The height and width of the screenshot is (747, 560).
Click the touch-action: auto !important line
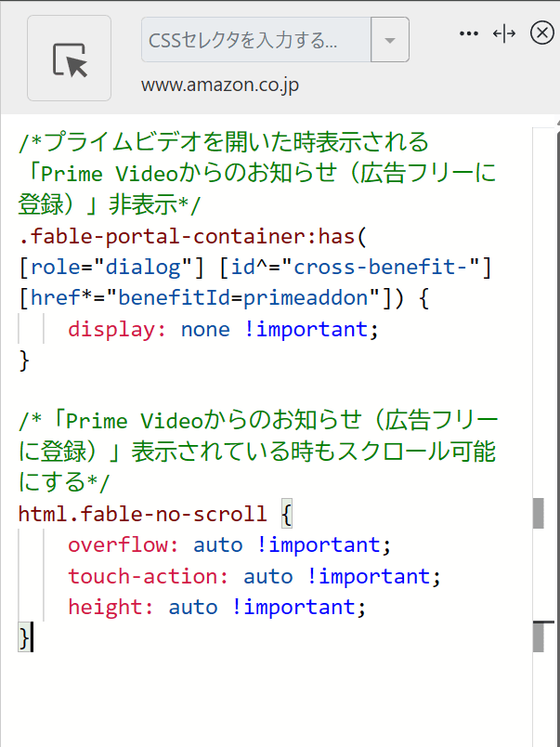pos(254,576)
